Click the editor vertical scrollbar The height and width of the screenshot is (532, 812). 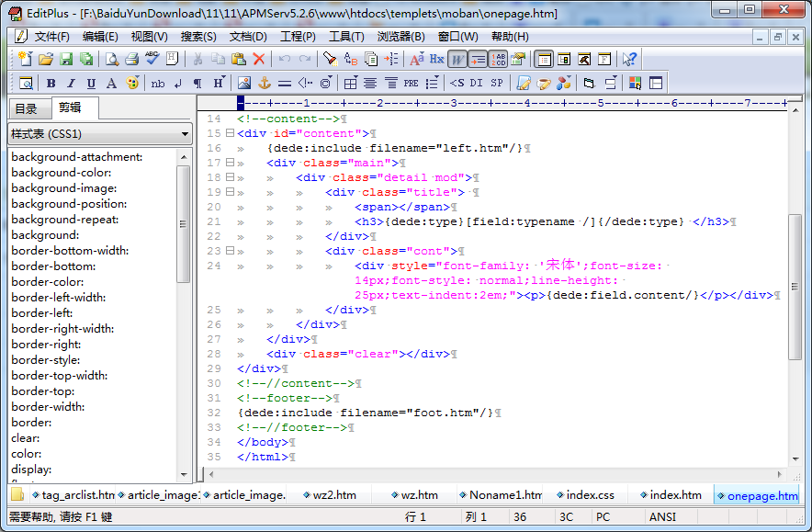pyautogui.click(x=795, y=285)
